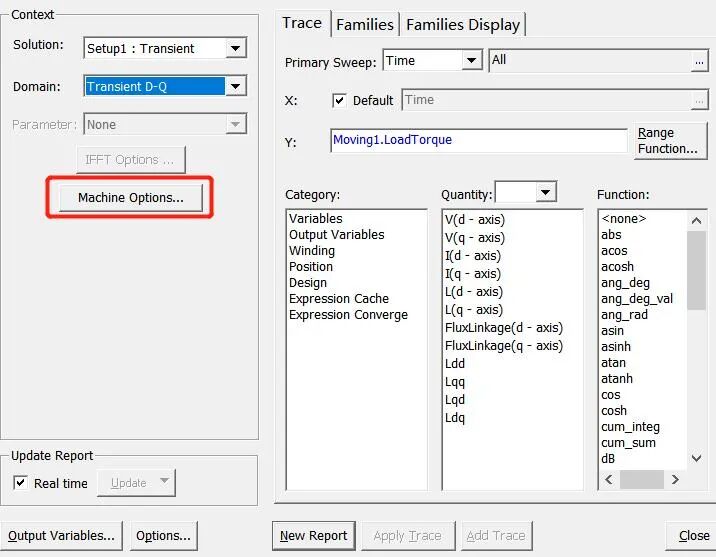Screen dimensions: 716x557
Task: Click the Primary Sweep value field showing All
Action: coord(590,60)
